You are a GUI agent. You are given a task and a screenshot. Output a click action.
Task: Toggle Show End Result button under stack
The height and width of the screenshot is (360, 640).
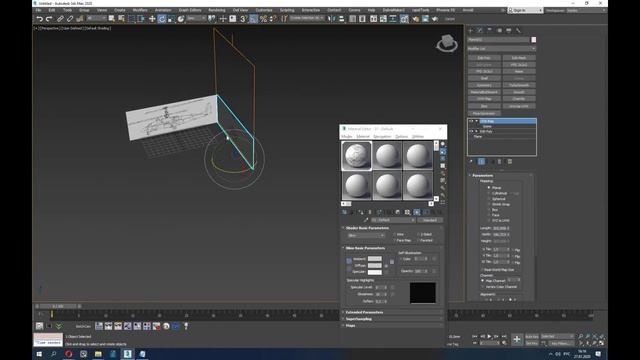tap(481, 162)
